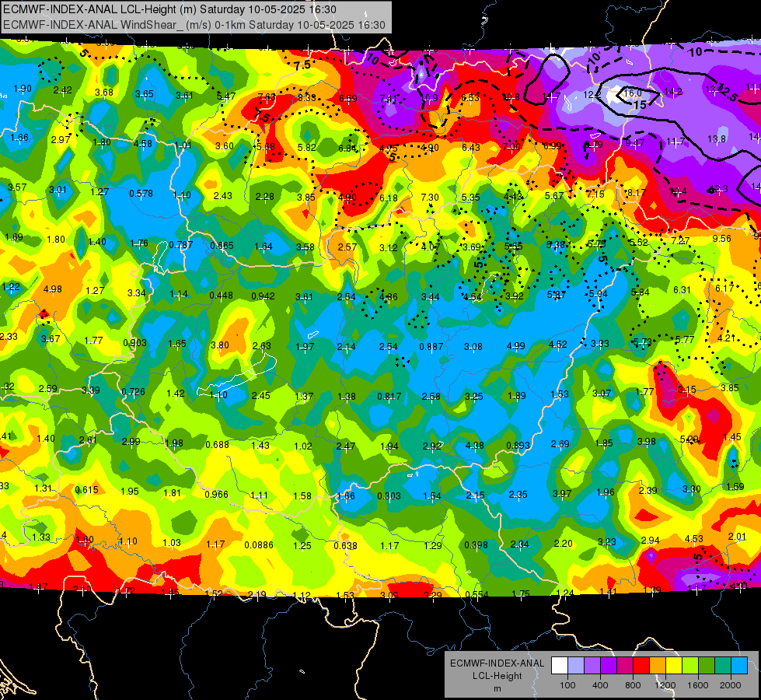This screenshot has height=700, width=761.
Task: Click the teal green legend swatch
Action: point(723,666)
